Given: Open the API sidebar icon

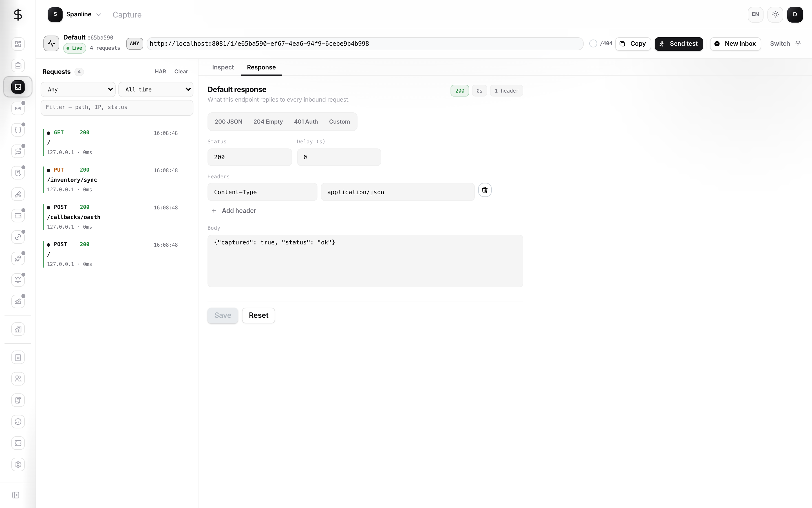Looking at the screenshot, I should 18,108.
